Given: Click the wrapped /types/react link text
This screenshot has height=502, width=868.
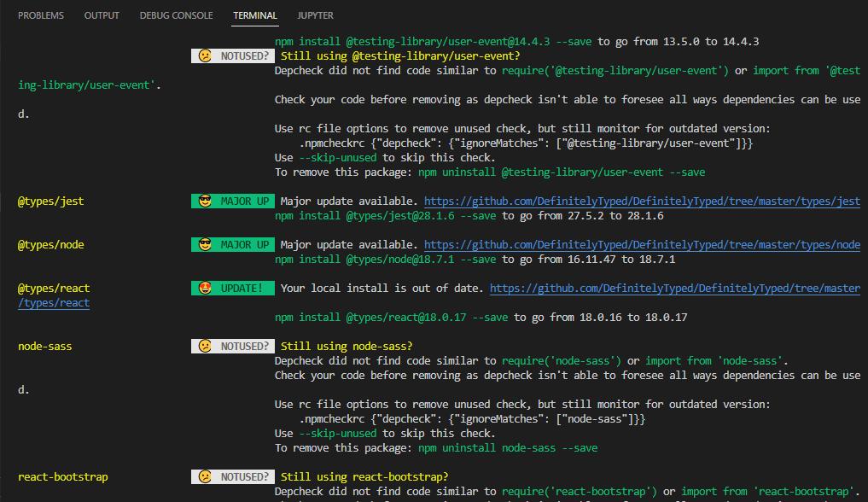Looking at the screenshot, I should click(54, 303).
